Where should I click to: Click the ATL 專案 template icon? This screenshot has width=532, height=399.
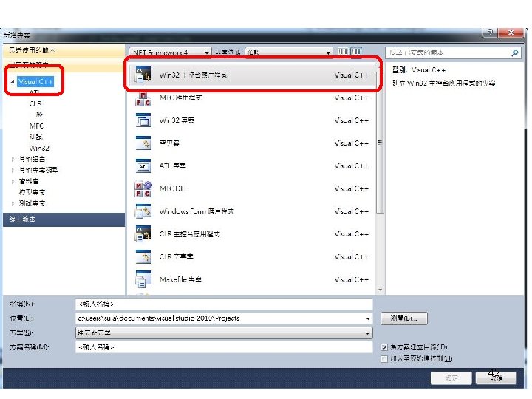pyautogui.click(x=143, y=166)
